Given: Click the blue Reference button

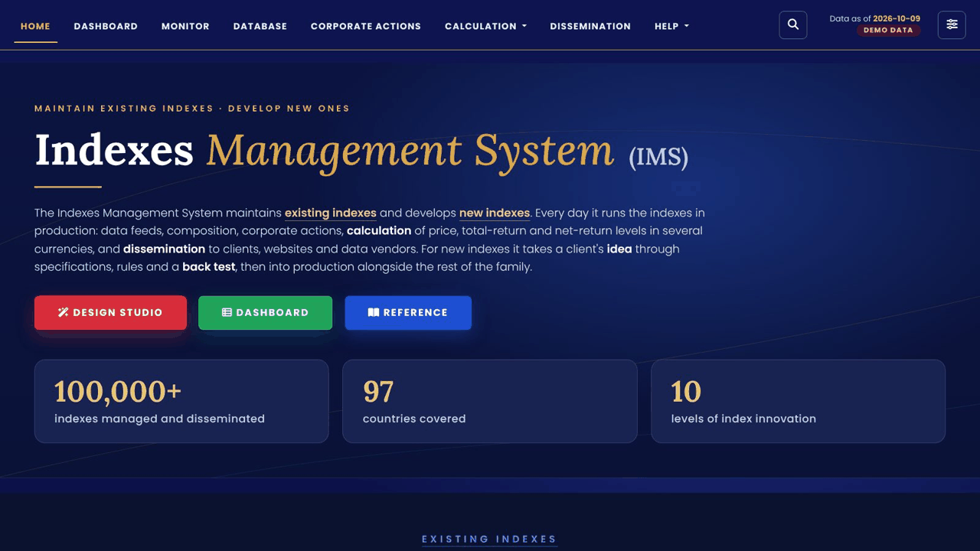Looking at the screenshot, I should [x=408, y=312].
